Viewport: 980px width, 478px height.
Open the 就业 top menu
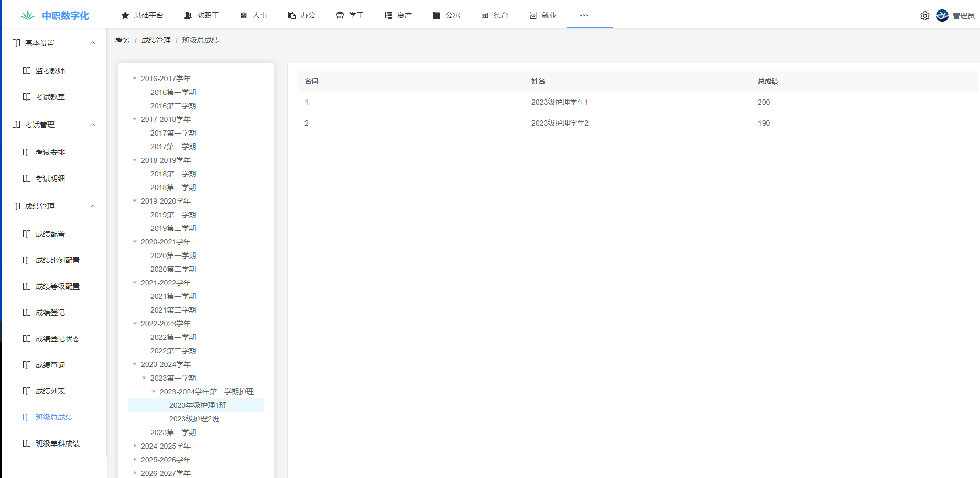[x=543, y=16]
